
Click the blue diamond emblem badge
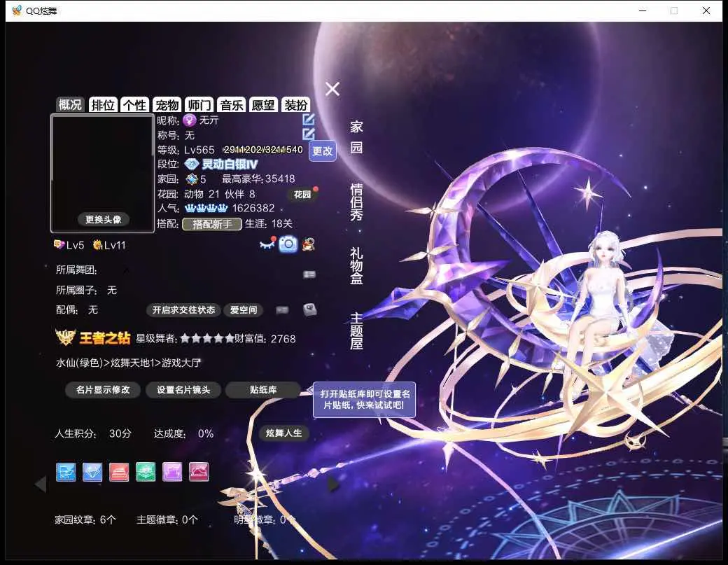click(92, 472)
